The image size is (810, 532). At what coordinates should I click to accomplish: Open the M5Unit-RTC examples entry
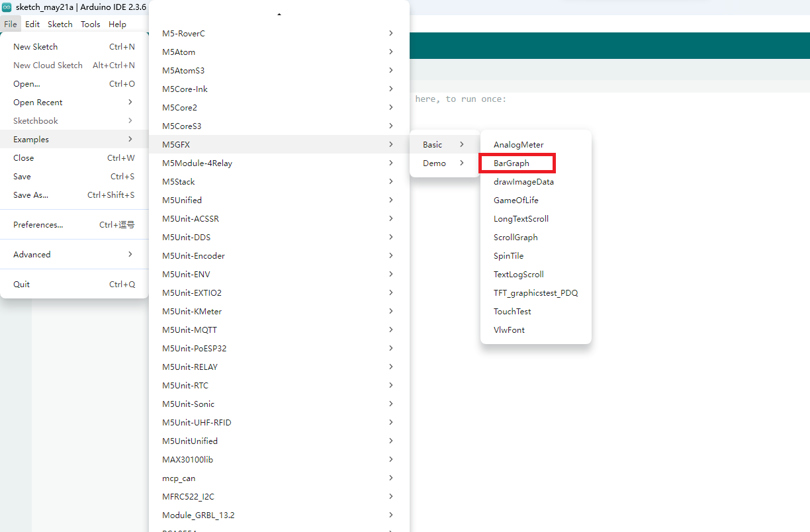[279, 386]
